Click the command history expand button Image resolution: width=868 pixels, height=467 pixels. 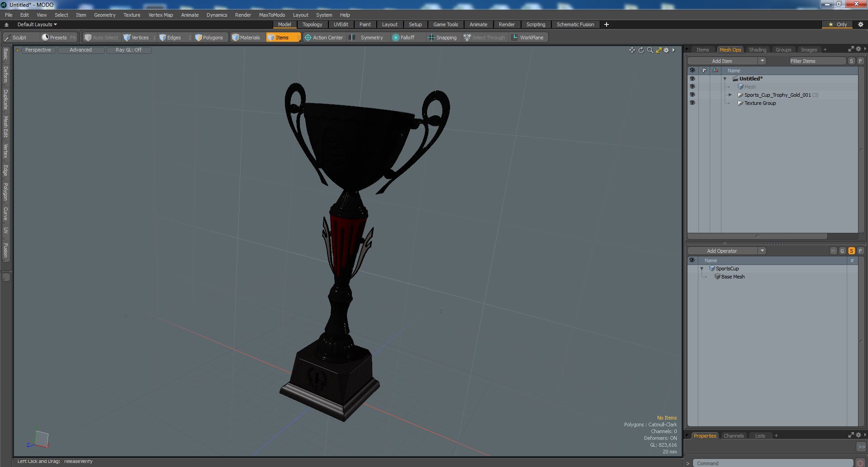coord(861,447)
